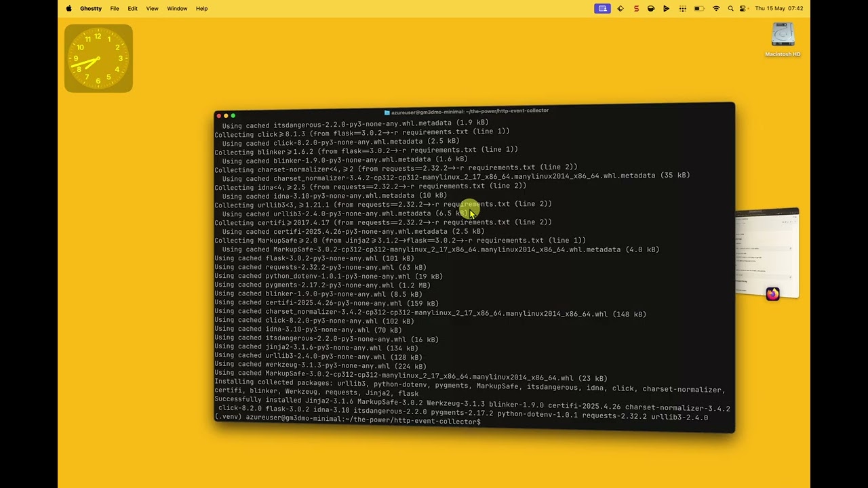
Task: Click the play triangle menu bar icon
Action: pos(667,8)
